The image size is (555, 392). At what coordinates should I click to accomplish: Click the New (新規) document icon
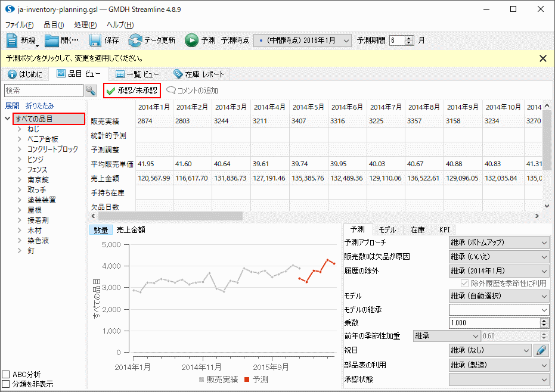click(x=13, y=41)
